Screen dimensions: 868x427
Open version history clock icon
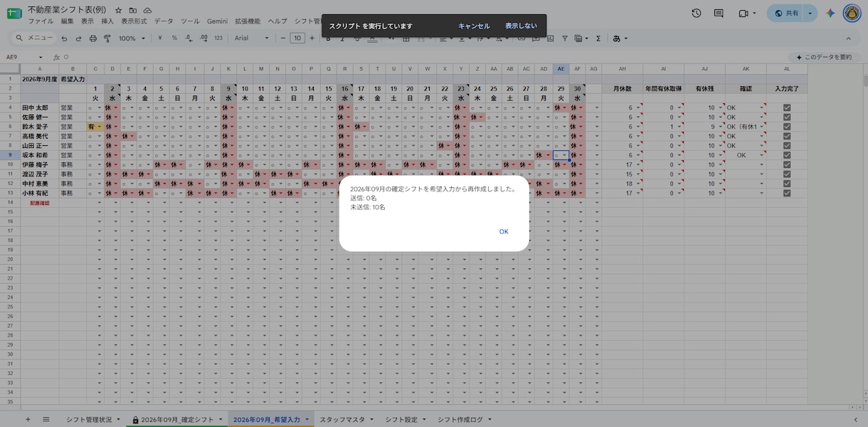tap(697, 13)
